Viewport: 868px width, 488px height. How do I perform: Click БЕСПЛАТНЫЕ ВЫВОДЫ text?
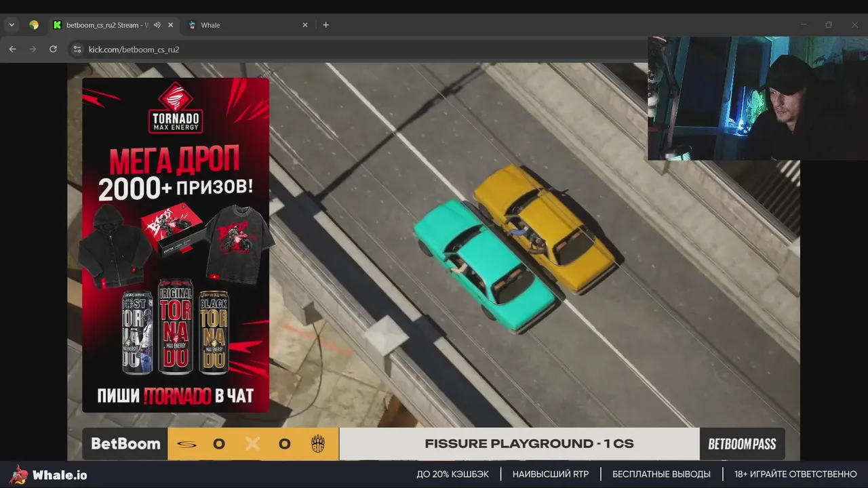pyautogui.click(x=661, y=474)
